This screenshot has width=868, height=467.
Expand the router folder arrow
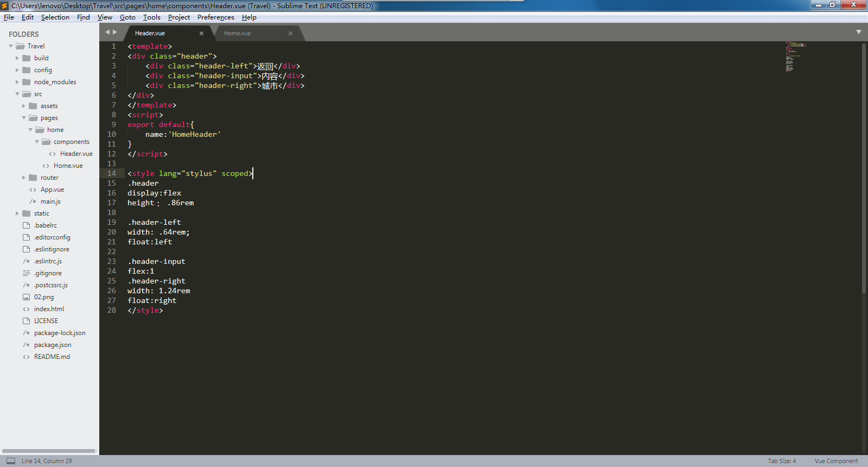point(24,178)
